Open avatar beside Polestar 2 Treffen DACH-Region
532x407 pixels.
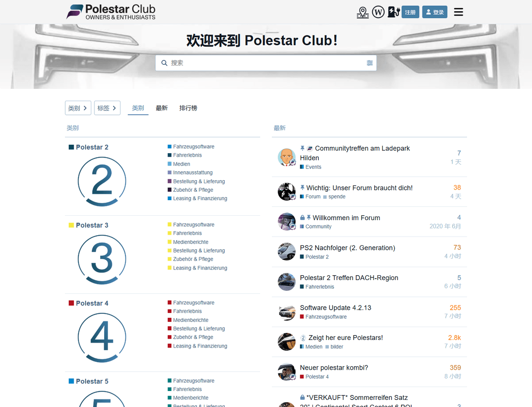pyautogui.click(x=287, y=282)
